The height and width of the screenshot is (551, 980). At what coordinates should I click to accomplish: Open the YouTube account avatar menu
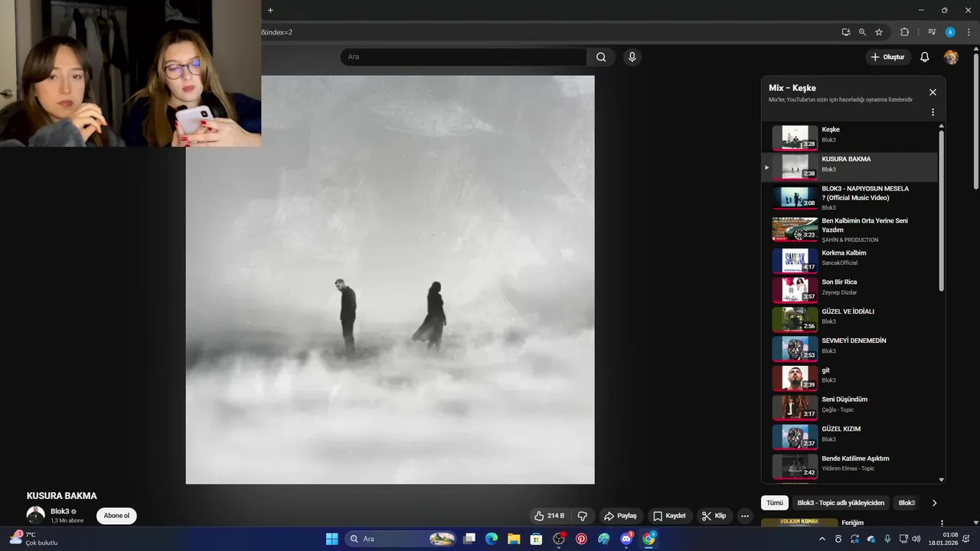coord(951,57)
